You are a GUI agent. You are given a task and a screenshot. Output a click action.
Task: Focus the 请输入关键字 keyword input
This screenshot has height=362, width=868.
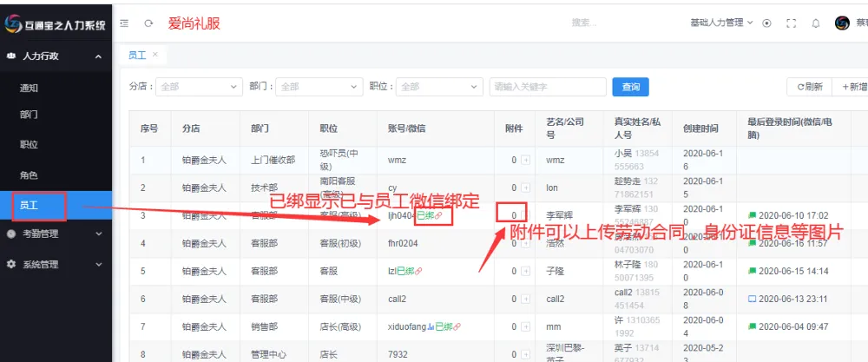point(547,87)
